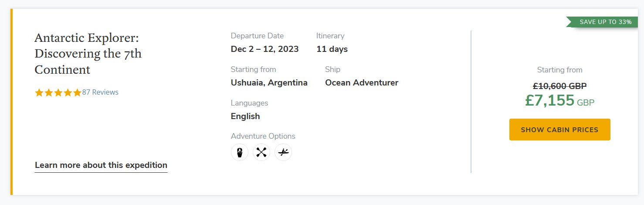This screenshot has height=205, width=644.
Task: Click the Antarctic Explorer expedition title
Action: (88, 54)
